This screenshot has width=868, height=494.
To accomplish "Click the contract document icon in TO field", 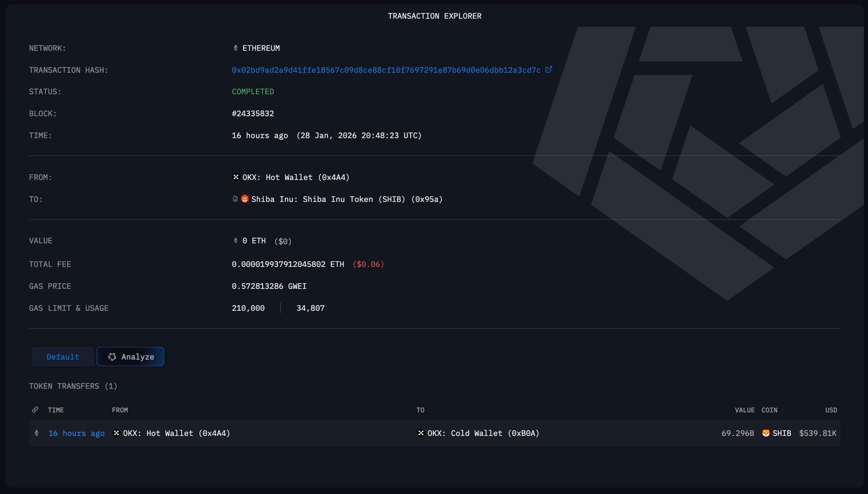I will tap(235, 199).
